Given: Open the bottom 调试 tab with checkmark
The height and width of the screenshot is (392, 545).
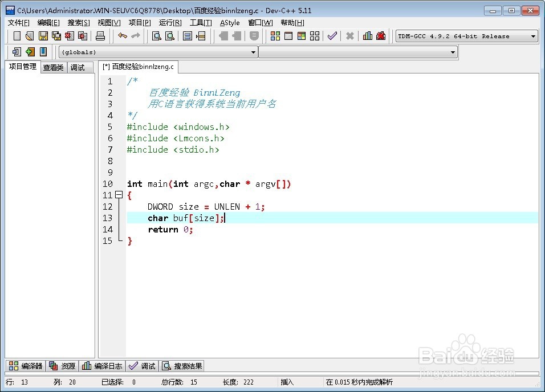Looking at the screenshot, I should tap(142, 366).
